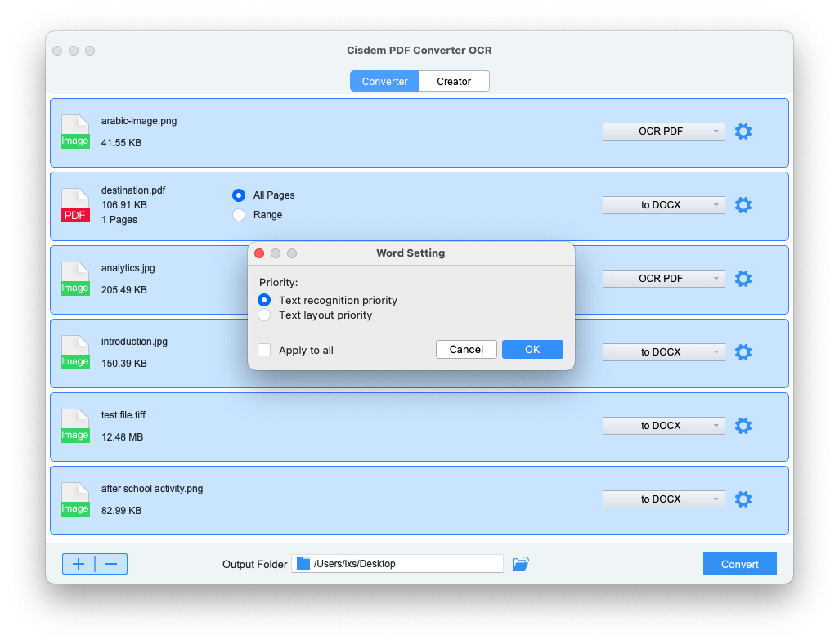Screen dimensions: 839x644
Task: Choose Text recognition priority
Action: click(x=264, y=300)
